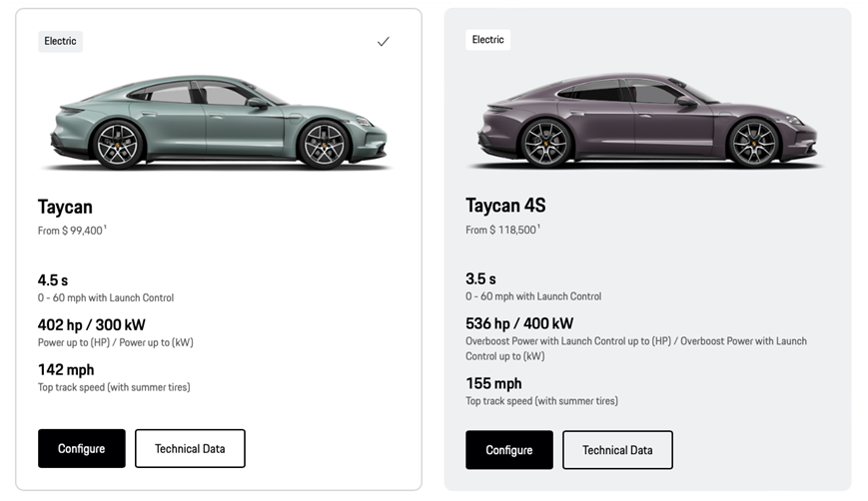Open Technical Data for the Taycan 4S
The image size is (868, 501).
617,450
